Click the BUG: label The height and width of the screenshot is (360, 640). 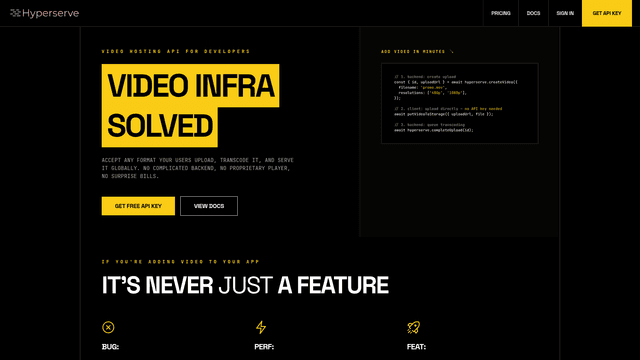click(110, 347)
